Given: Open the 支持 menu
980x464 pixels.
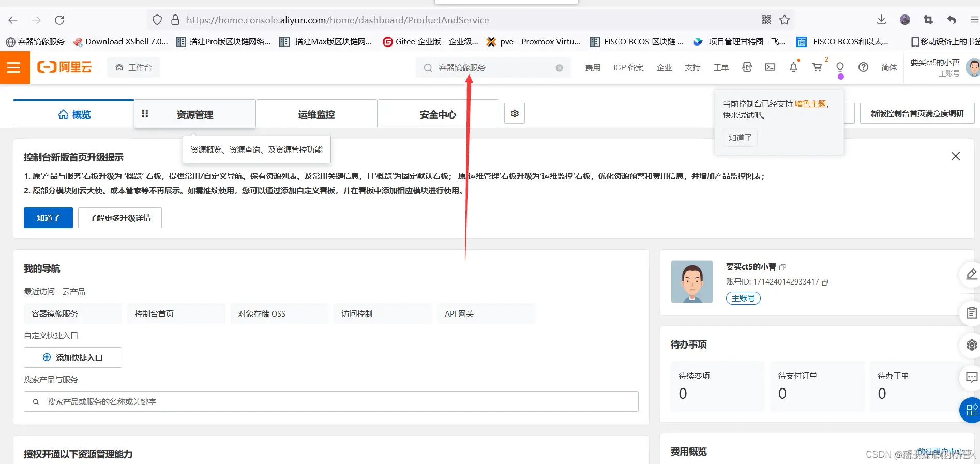Looking at the screenshot, I should coord(692,68).
